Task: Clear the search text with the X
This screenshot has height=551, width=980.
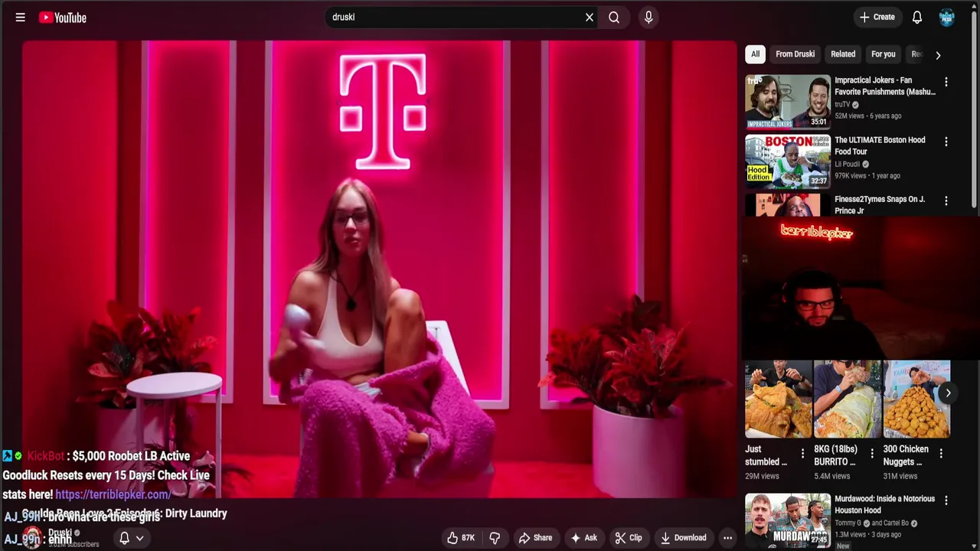Action: pos(590,17)
